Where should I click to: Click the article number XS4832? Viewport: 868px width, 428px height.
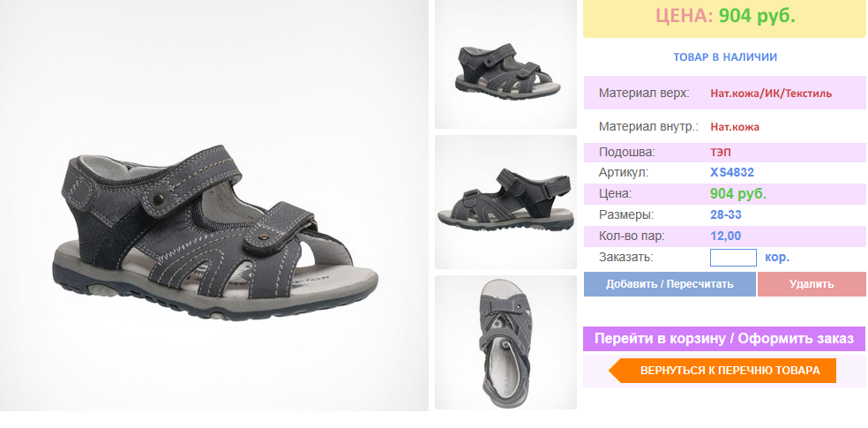click(732, 173)
